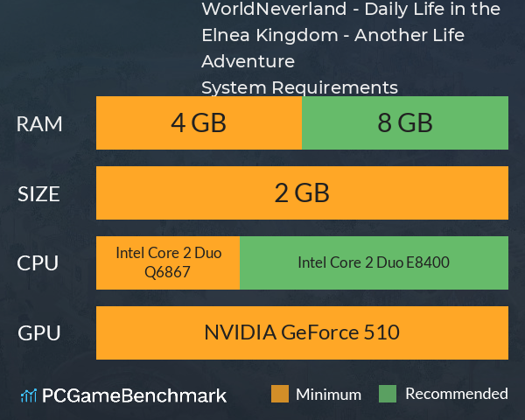Click the SIZE row label

pyautogui.click(x=38, y=194)
